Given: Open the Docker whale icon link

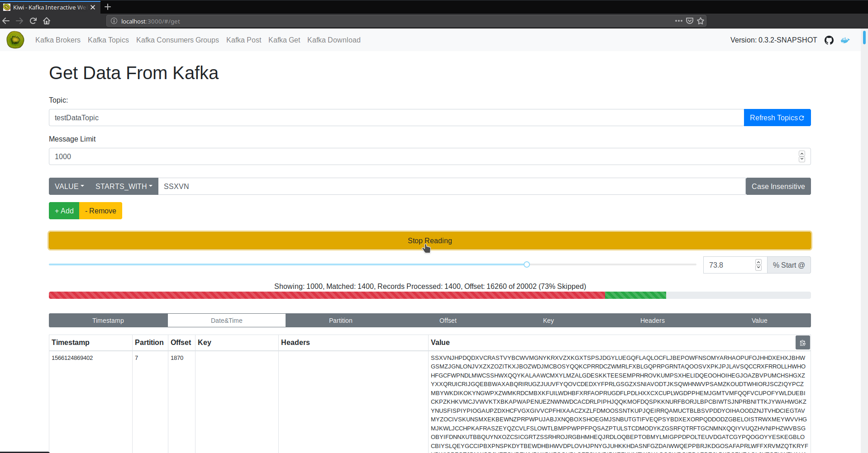Looking at the screenshot, I should [x=845, y=40].
